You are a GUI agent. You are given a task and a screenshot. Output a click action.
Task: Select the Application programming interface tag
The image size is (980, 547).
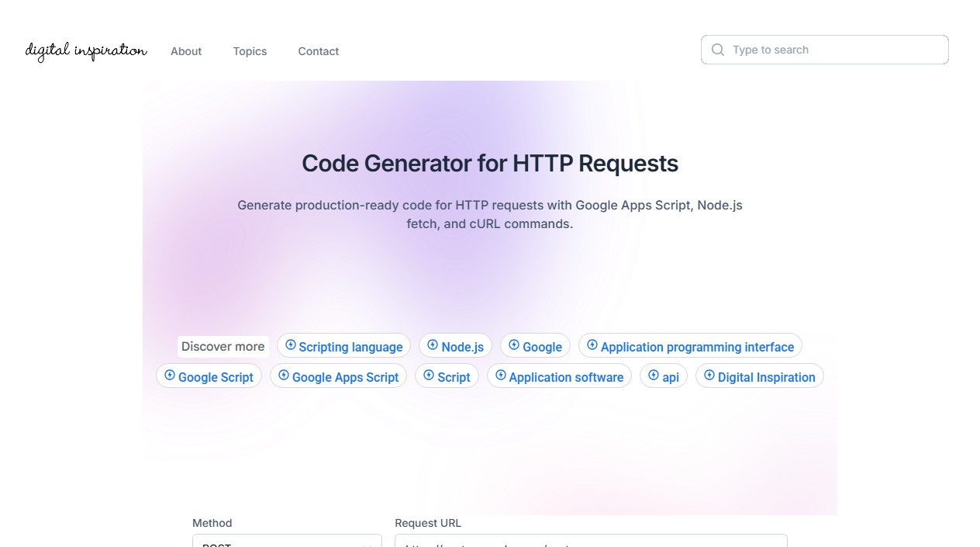(x=690, y=346)
